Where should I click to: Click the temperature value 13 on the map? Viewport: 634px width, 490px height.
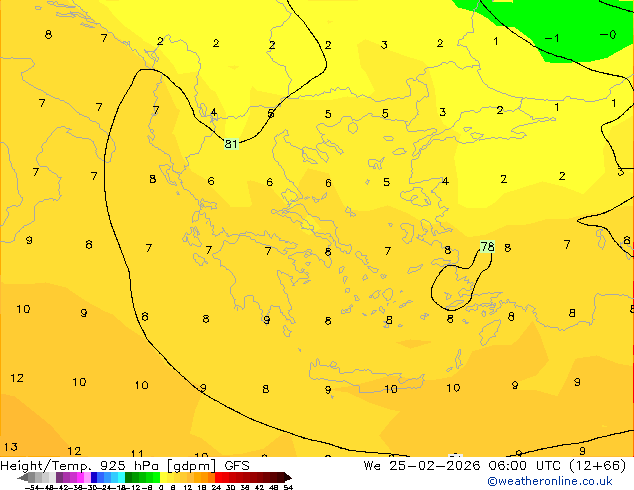(x=11, y=447)
